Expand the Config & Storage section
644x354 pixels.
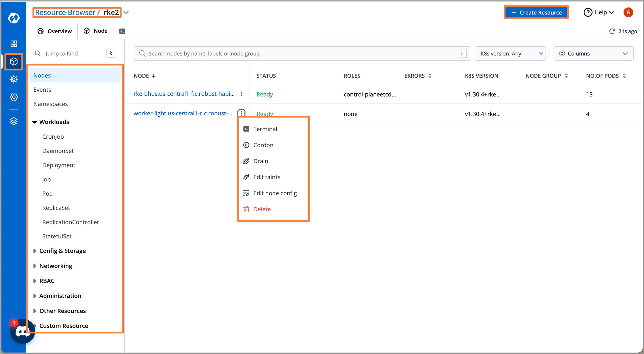35,250
